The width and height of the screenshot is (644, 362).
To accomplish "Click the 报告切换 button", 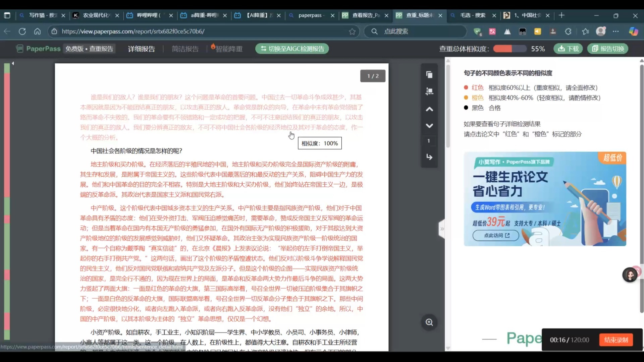I will [608, 49].
